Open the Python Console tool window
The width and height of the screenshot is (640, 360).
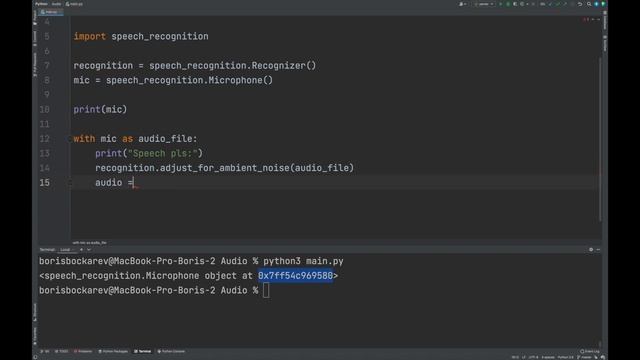(171, 351)
